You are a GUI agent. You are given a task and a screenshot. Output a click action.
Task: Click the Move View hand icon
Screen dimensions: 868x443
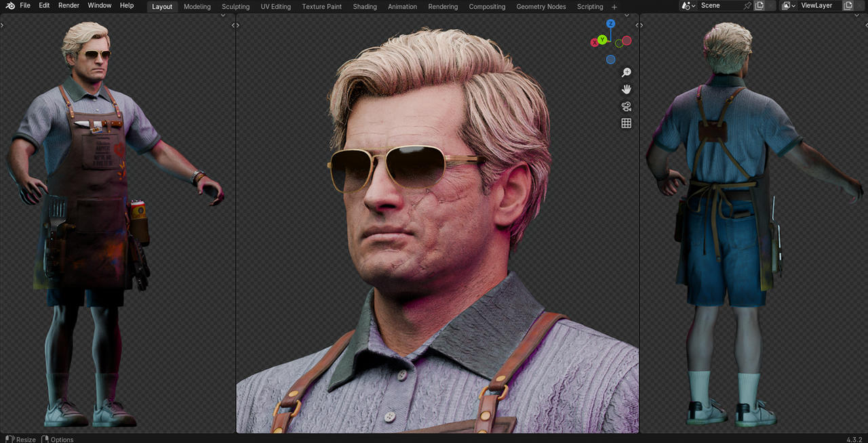[x=626, y=89]
